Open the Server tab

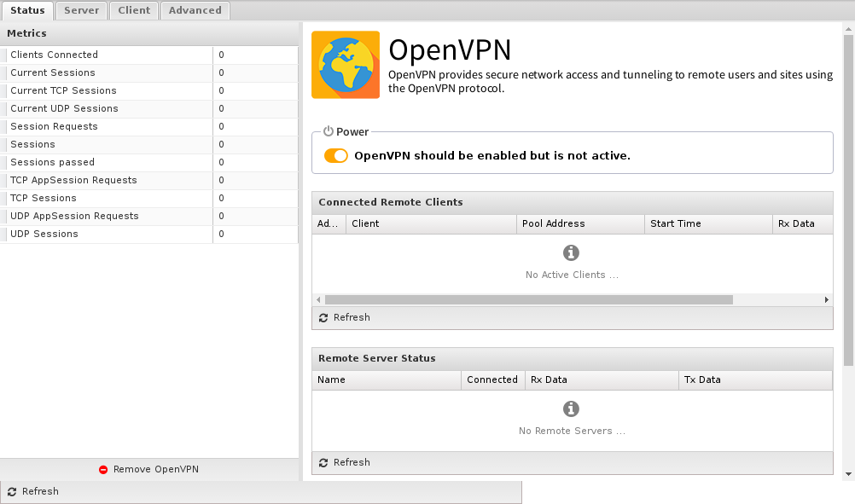click(x=81, y=10)
